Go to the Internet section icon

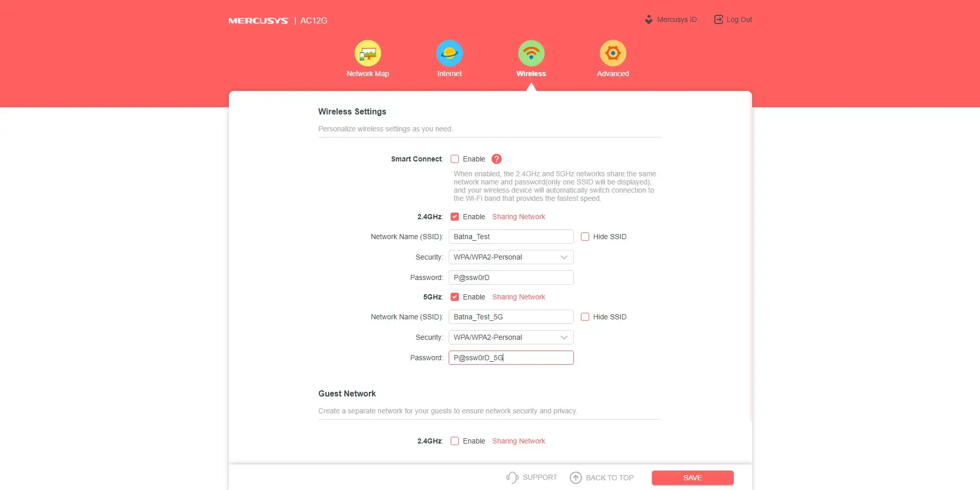point(449,54)
